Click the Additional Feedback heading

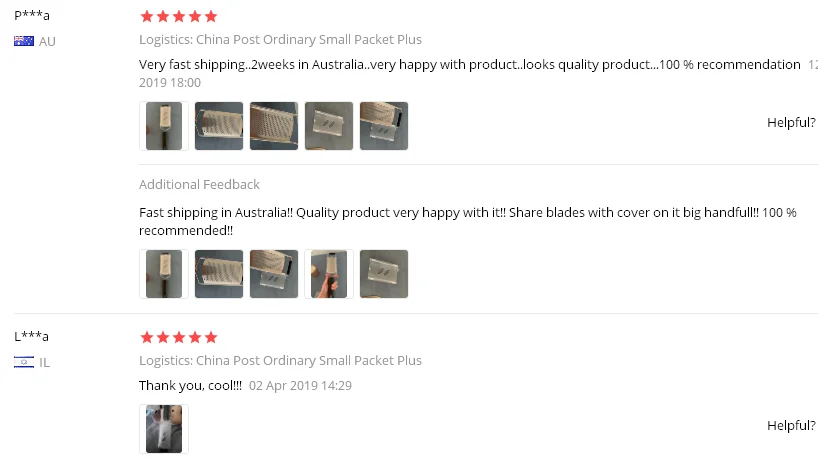199,185
